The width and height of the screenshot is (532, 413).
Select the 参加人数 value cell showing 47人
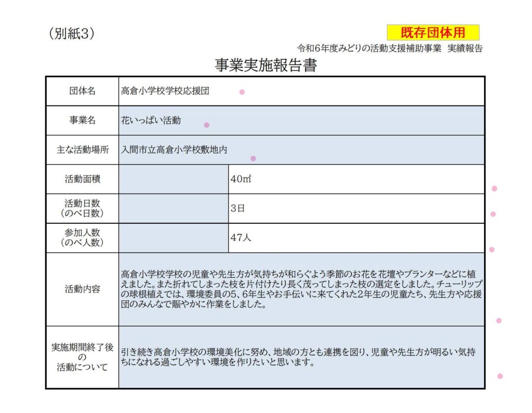pos(356,238)
